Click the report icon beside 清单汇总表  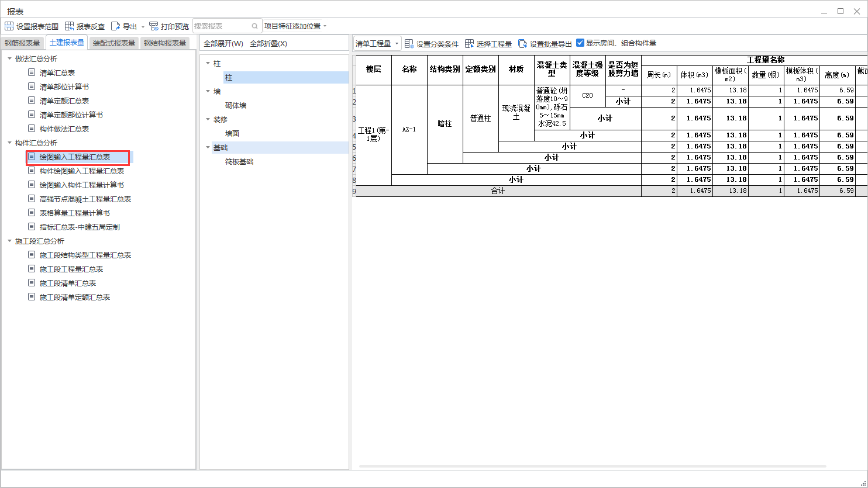tap(32, 72)
